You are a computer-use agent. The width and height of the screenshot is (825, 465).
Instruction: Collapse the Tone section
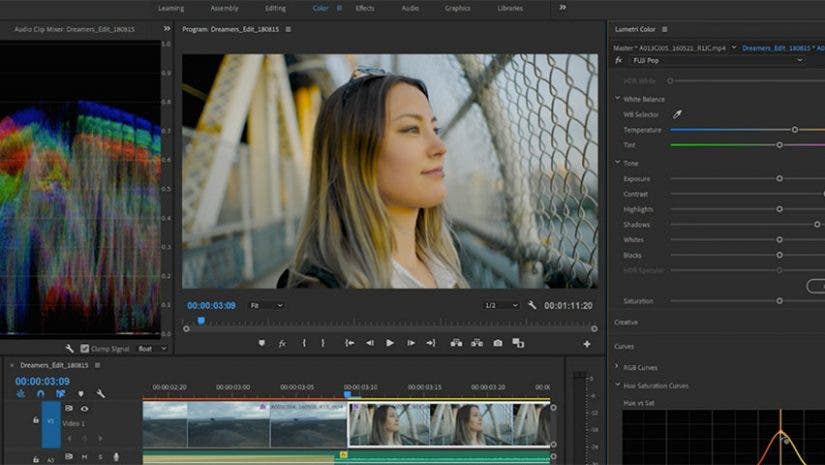[x=618, y=163]
